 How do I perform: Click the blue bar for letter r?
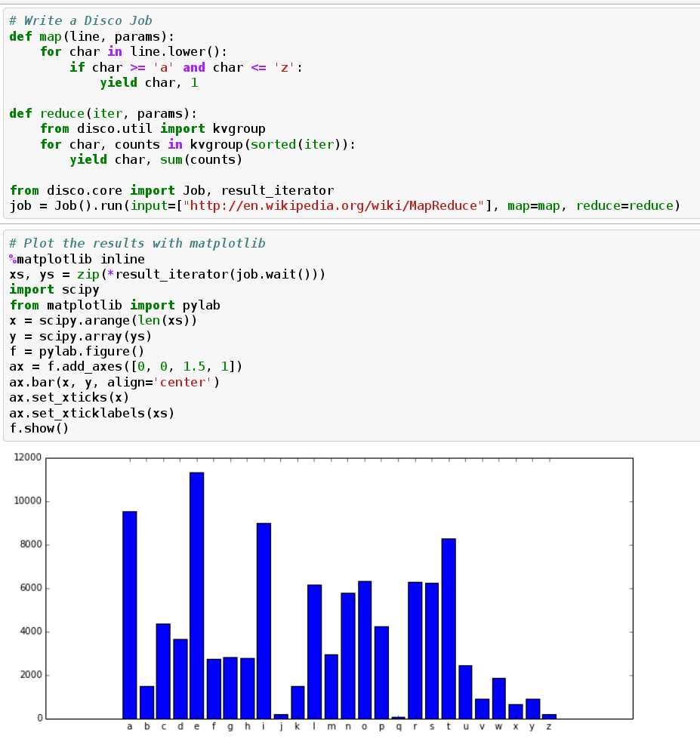tap(415, 651)
